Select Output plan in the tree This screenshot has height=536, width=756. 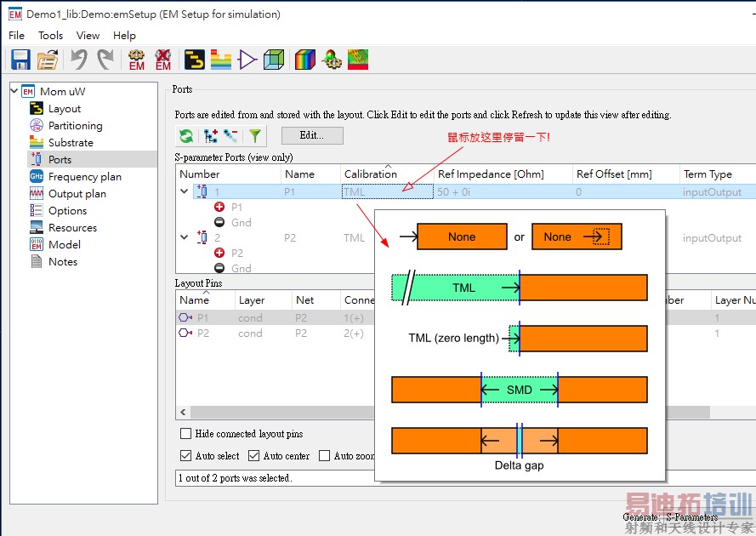point(77,193)
